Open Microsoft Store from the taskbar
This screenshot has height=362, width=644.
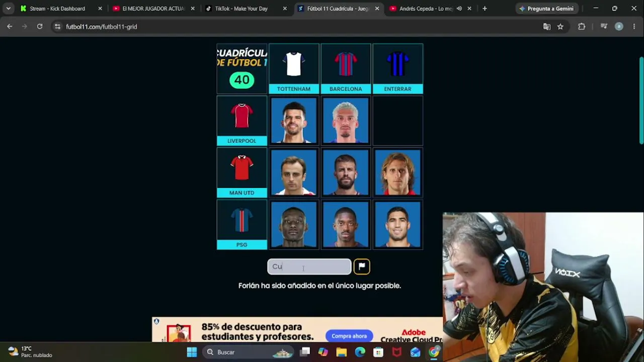(x=378, y=352)
